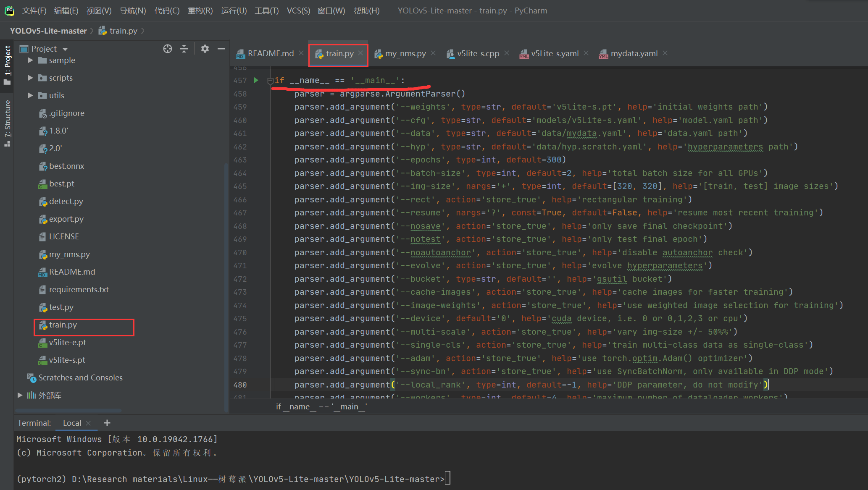Close the Local terminal tab
The width and height of the screenshot is (868, 490).
tap(88, 423)
